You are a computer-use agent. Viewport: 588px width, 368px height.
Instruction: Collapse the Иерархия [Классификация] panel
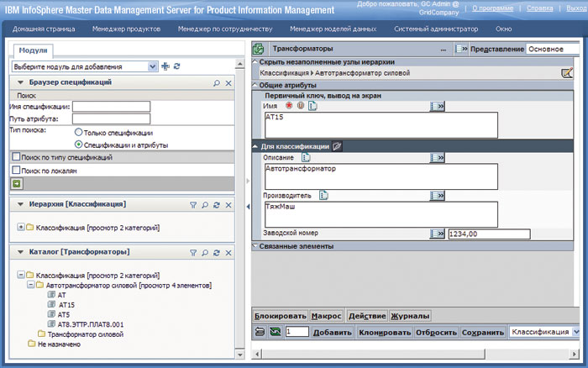point(21,204)
